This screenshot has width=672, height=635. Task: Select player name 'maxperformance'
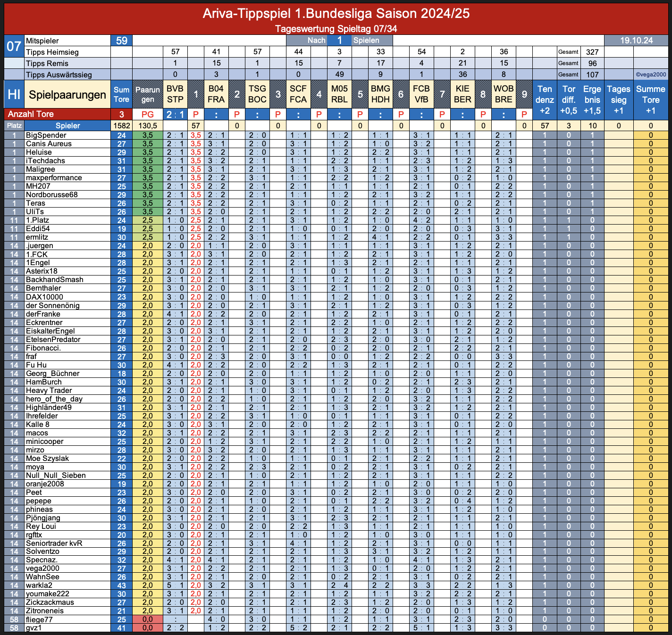(54, 178)
